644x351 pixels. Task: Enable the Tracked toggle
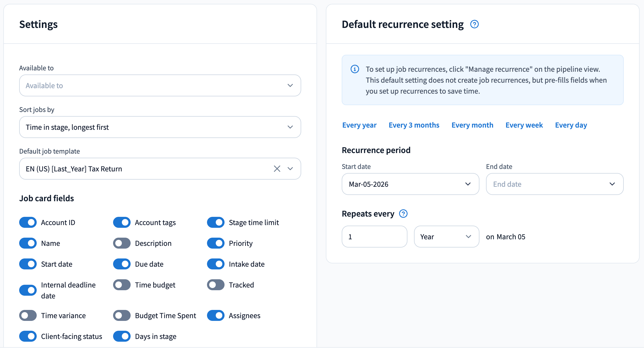216,285
